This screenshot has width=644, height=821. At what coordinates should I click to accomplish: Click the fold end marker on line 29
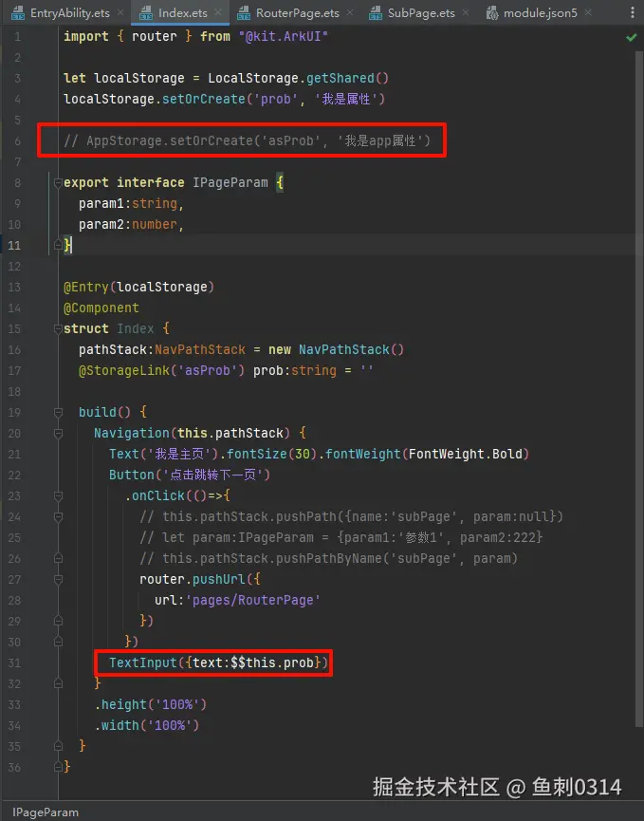coord(58,621)
